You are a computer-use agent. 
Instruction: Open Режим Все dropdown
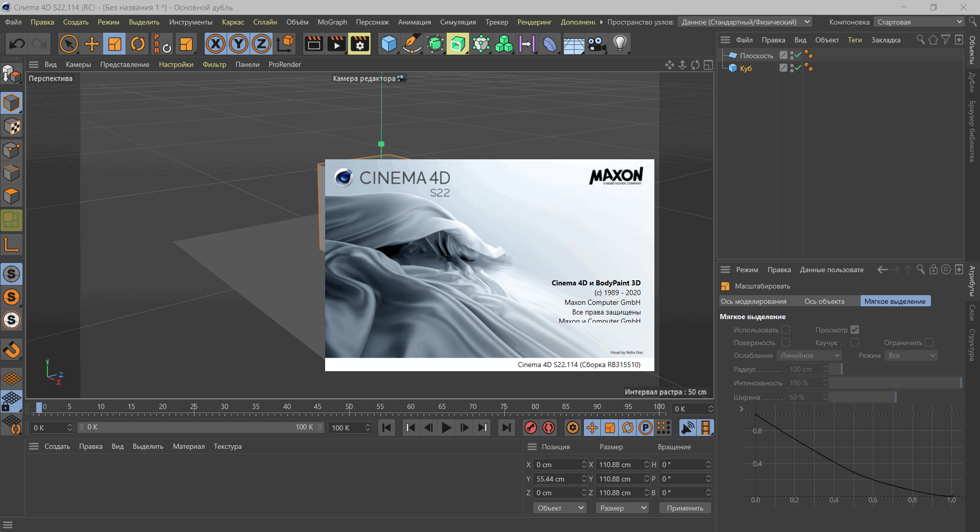pos(912,355)
